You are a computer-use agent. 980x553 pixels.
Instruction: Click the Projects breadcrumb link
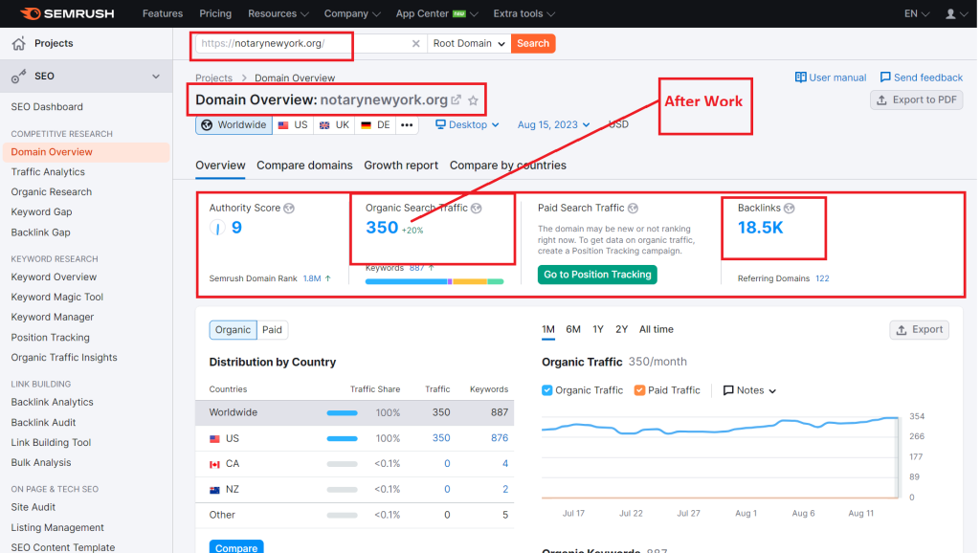[x=213, y=78]
